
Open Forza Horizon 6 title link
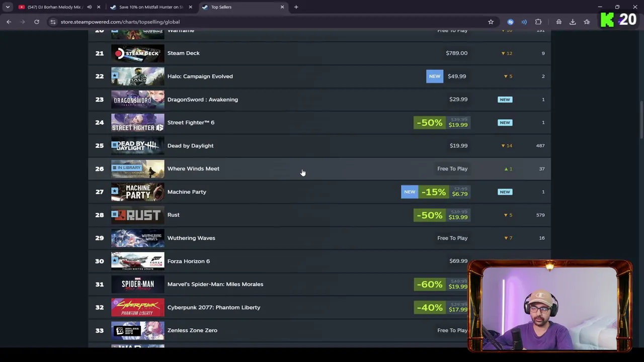click(x=189, y=261)
